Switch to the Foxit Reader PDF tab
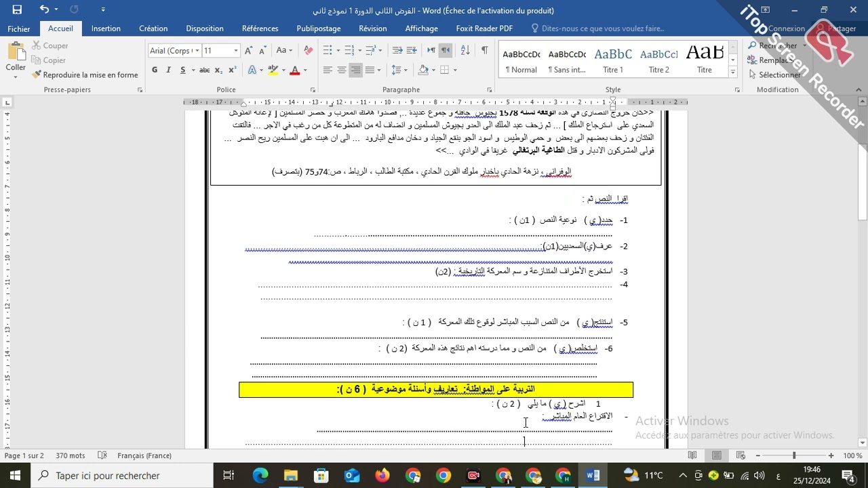 click(484, 28)
